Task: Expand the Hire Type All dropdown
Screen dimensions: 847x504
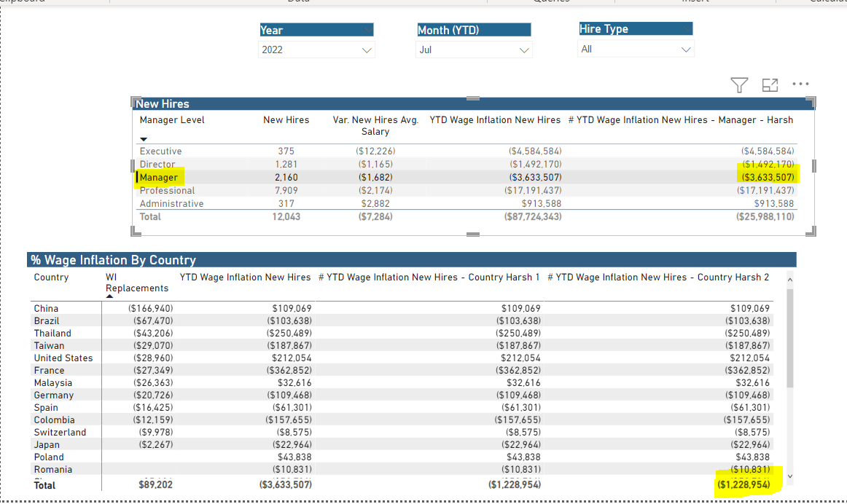Action: (x=636, y=49)
